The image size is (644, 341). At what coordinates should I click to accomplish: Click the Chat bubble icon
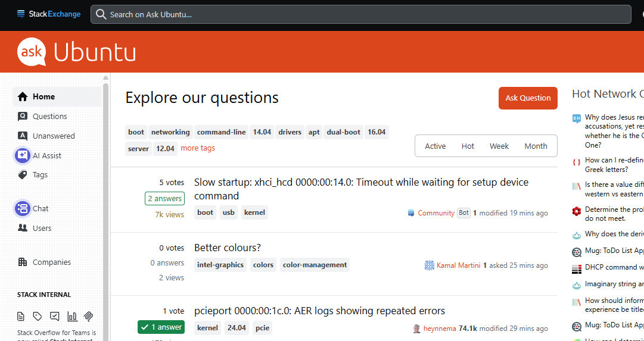tap(23, 208)
